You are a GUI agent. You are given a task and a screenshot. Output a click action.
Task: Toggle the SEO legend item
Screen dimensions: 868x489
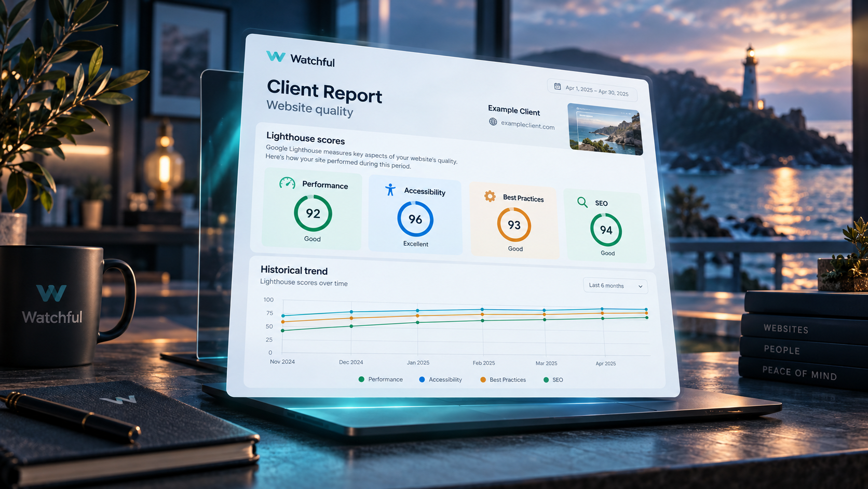[x=553, y=380]
